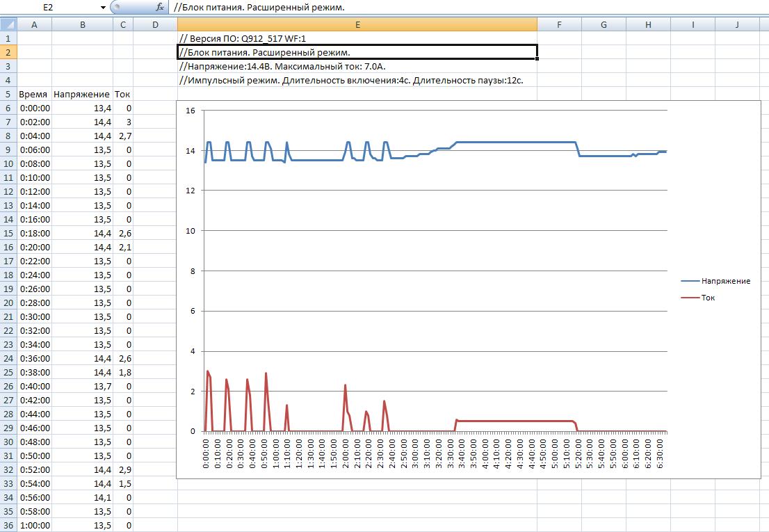Open the Name Box dropdown arrow
Viewport: 769px width, 532px height.
(x=103, y=7)
